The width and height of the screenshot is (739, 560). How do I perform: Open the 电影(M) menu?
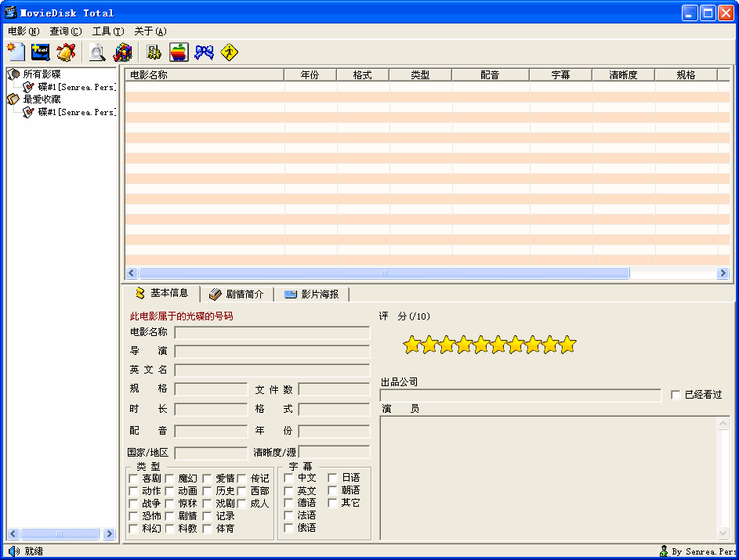[24, 31]
